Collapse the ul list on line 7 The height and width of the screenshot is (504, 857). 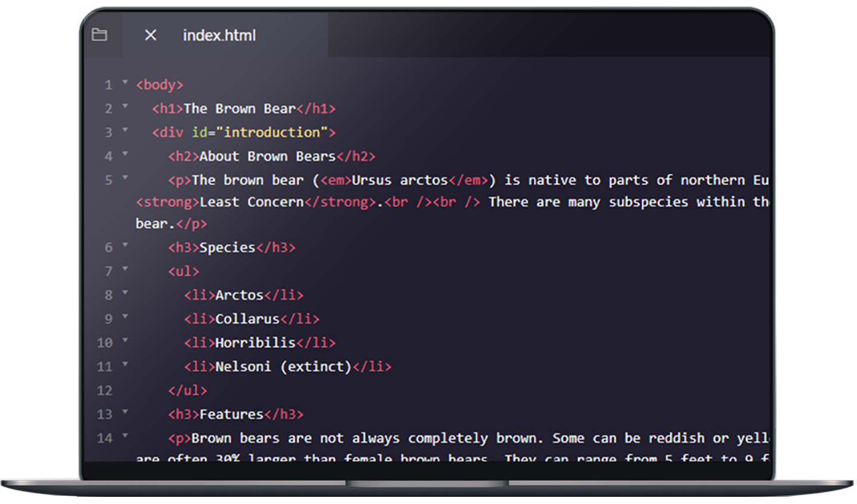(125, 269)
